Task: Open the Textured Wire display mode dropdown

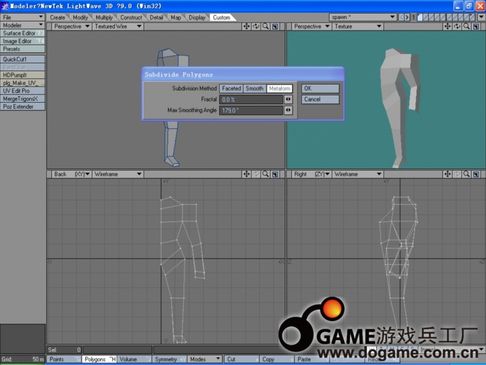Action: point(118,26)
